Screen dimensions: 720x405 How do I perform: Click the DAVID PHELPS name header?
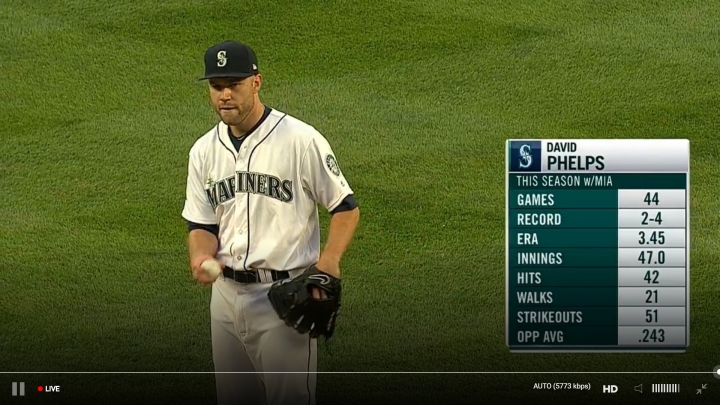[575, 157]
